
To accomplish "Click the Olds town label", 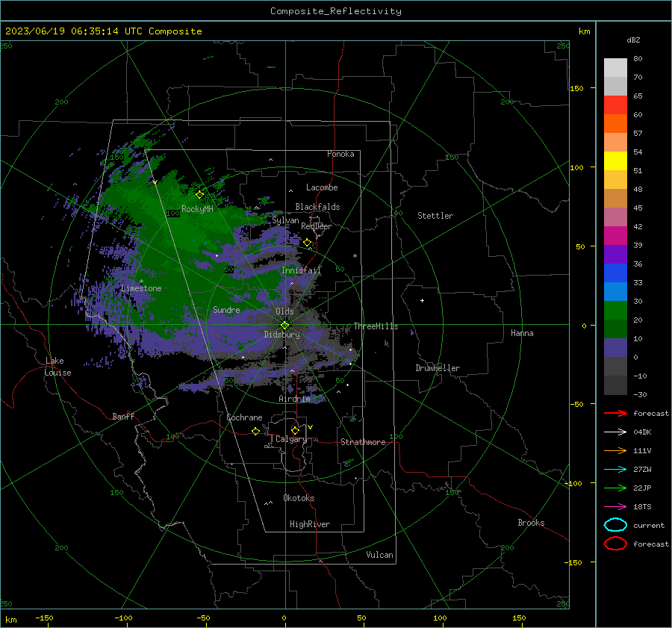I will point(284,311).
